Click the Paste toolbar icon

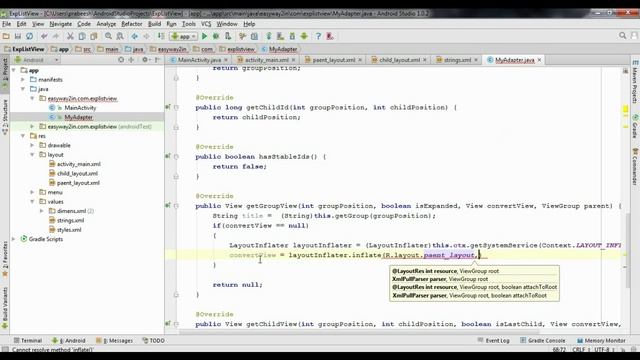coord(94,36)
